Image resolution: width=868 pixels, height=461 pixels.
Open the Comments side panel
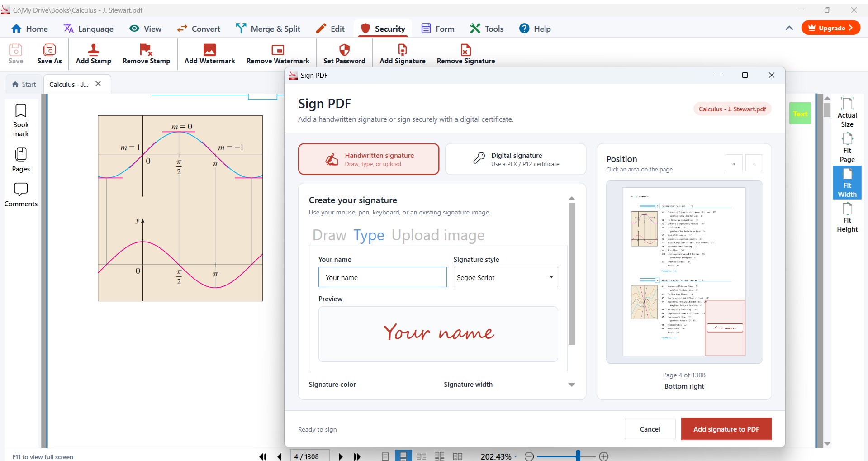[21, 195]
